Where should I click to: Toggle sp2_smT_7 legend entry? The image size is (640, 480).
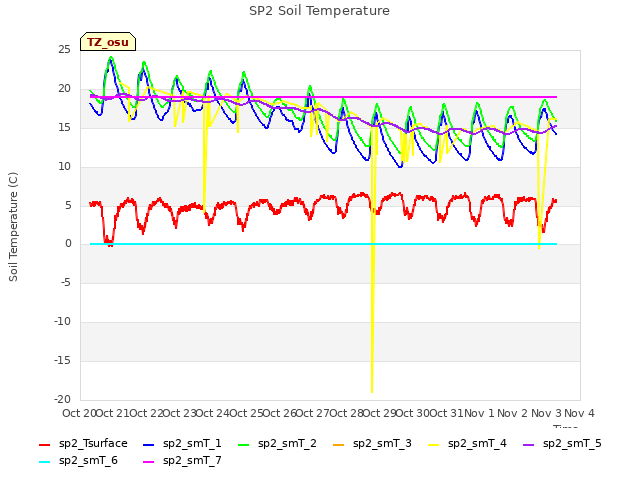point(182,460)
